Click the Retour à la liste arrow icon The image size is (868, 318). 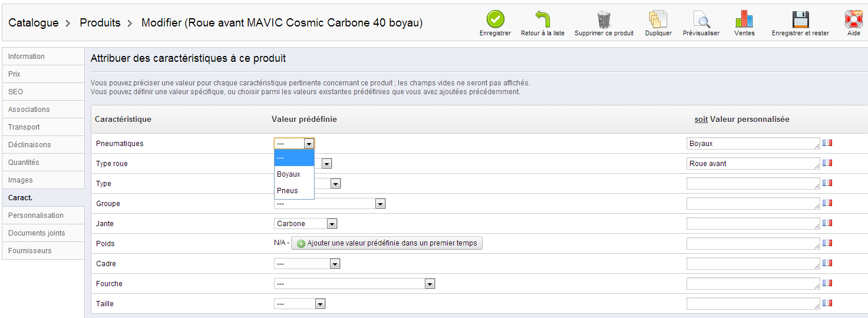[x=542, y=19]
